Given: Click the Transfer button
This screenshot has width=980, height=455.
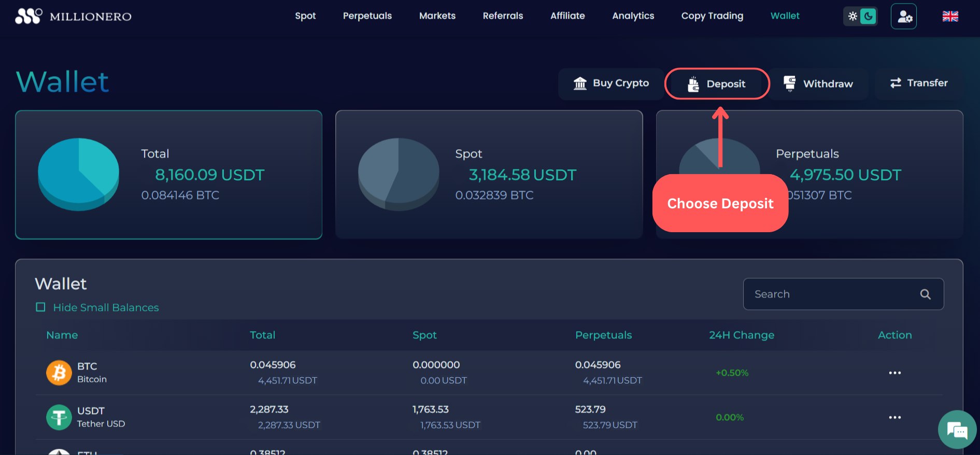Looking at the screenshot, I should tap(918, 83).
